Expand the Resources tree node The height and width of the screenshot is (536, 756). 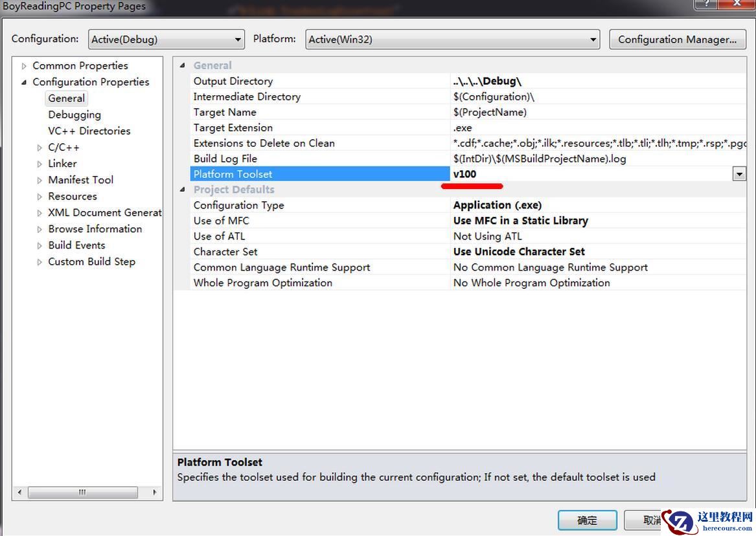pos(40,197)
